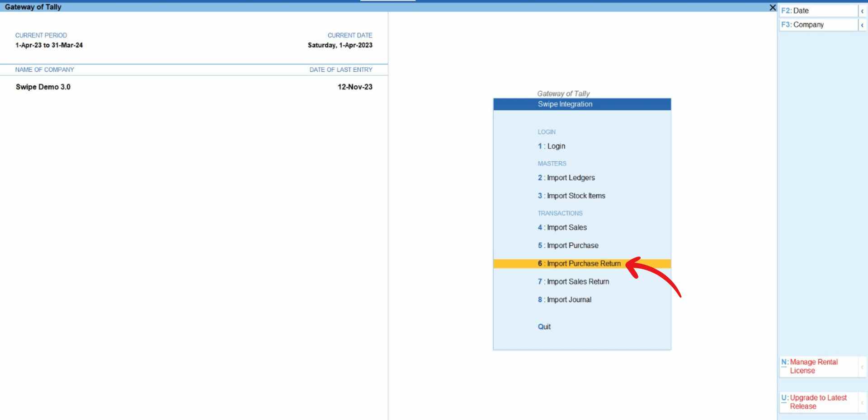Click the last entry date 12-Nov-23
The image size is (868, 420).
(x=355, y=87)
